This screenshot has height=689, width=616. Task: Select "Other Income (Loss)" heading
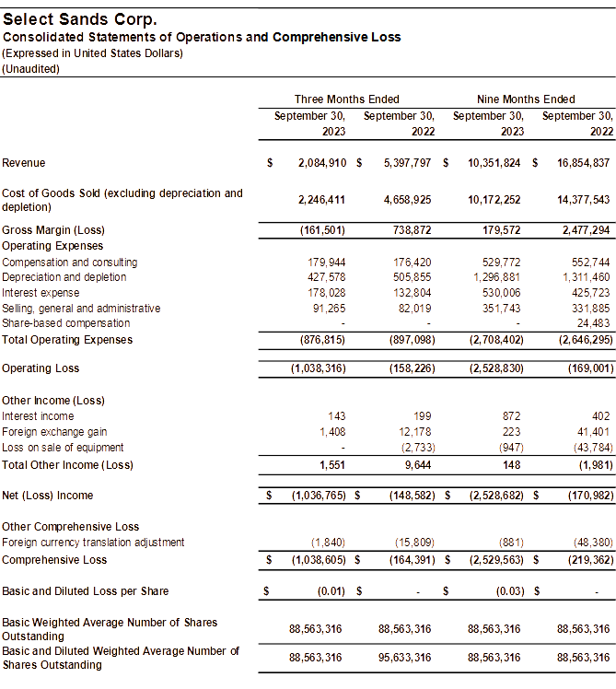click(53, 401)
